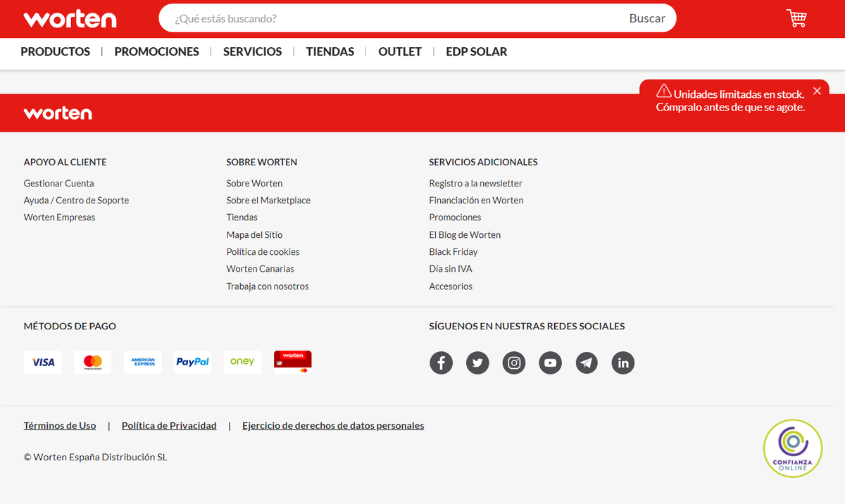Viewport: 845px width, 504px height.
Task: Open the SERVICIOS menu
Action: (253, 51)
